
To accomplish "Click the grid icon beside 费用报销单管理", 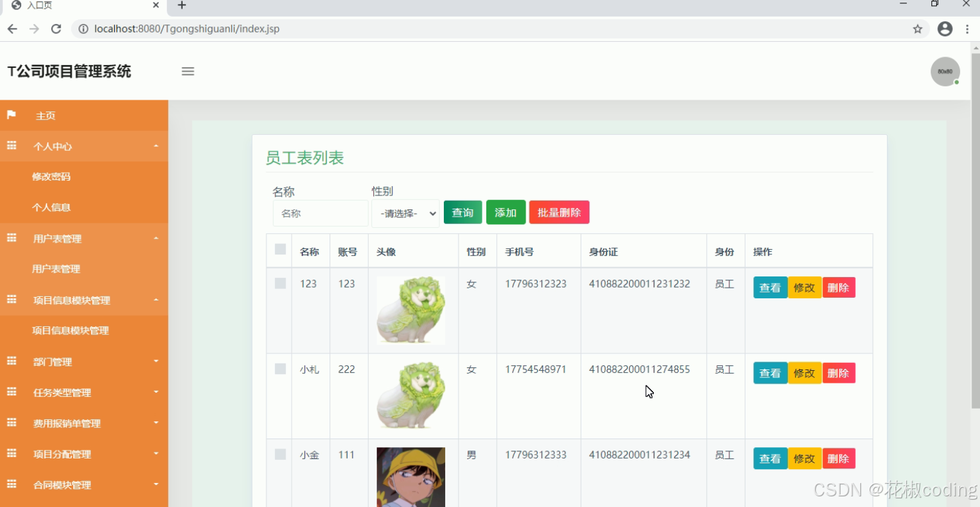I will pyautogui.click(x=11, y=423).
